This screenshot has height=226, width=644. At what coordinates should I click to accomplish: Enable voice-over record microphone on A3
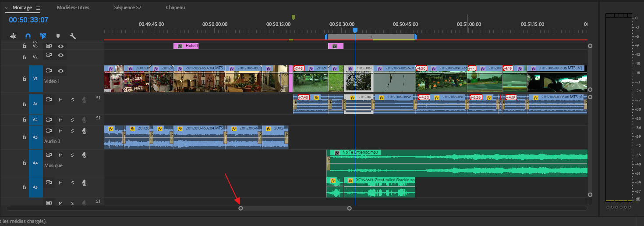(x=84, y=130)
